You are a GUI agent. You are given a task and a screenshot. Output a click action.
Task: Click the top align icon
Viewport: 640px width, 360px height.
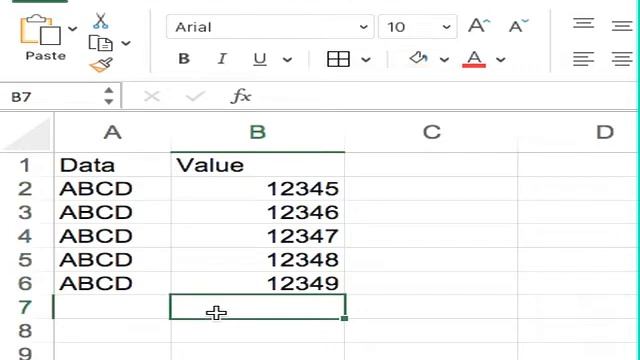click(583, 23)
